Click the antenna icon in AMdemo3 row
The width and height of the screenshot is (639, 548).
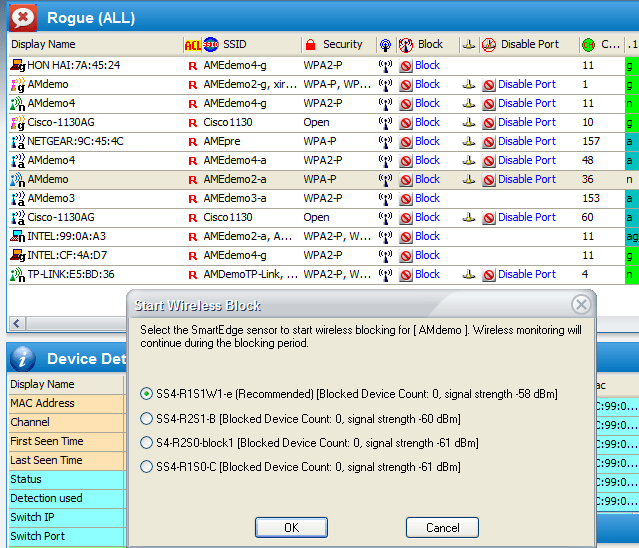(385, 198)
